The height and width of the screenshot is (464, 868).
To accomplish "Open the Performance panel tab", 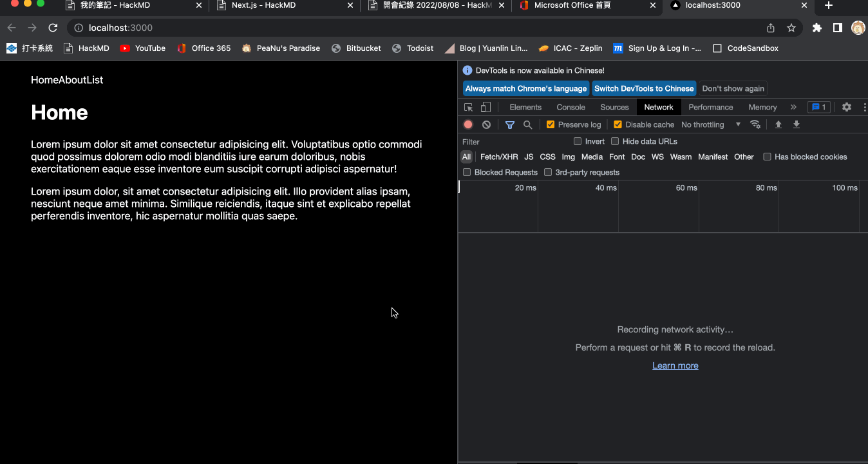I will click(710, 107).
